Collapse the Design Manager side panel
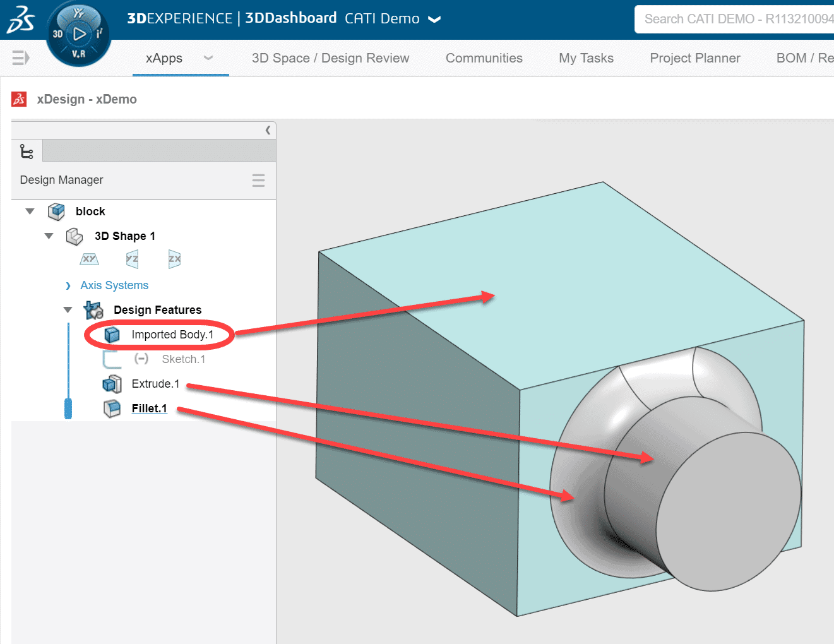This screenshot has height=644, width=834. [268, 130]
